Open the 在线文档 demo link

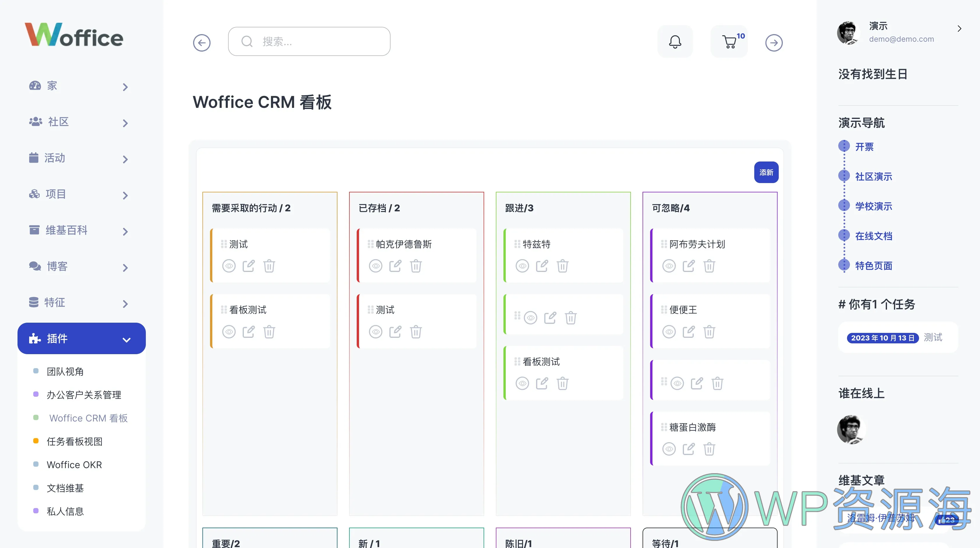coord(874,236)
